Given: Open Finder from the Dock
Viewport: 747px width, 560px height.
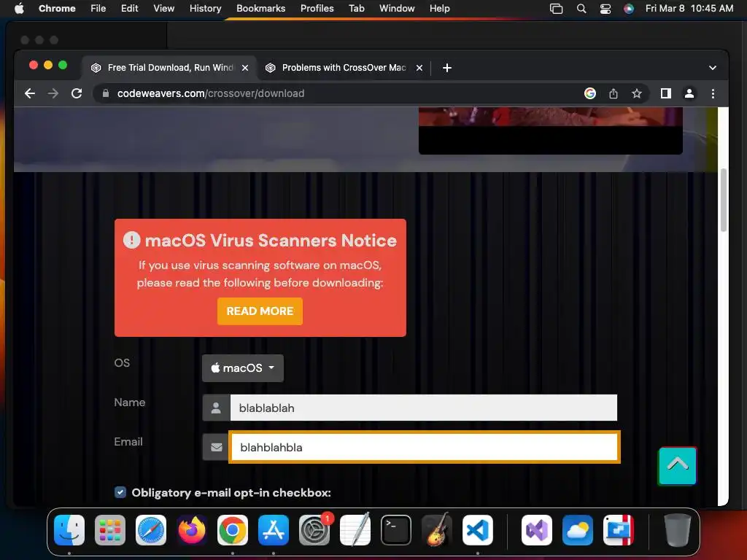Looking at the screenshot, I should point(69,529).
